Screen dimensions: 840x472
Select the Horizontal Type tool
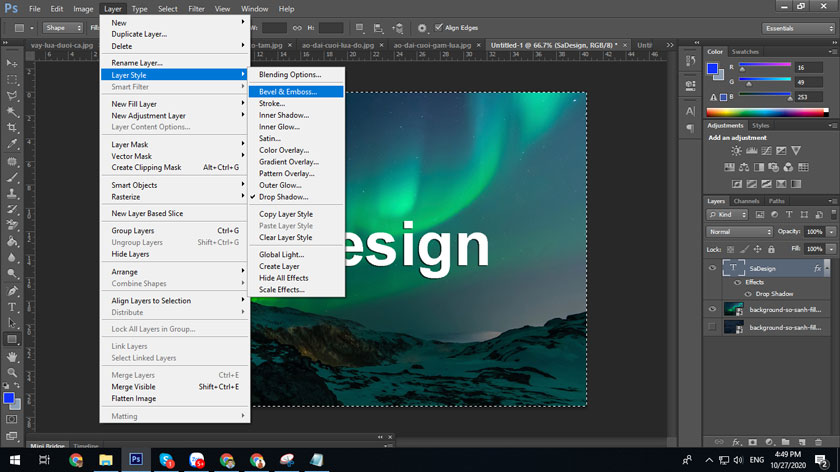[x=12, y=307]
